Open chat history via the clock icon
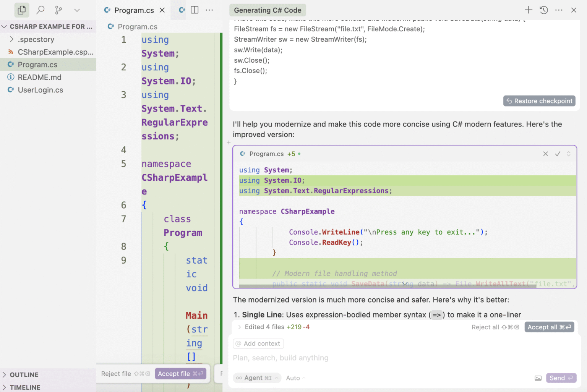This screenshot has width=587, height=392. 543,10
